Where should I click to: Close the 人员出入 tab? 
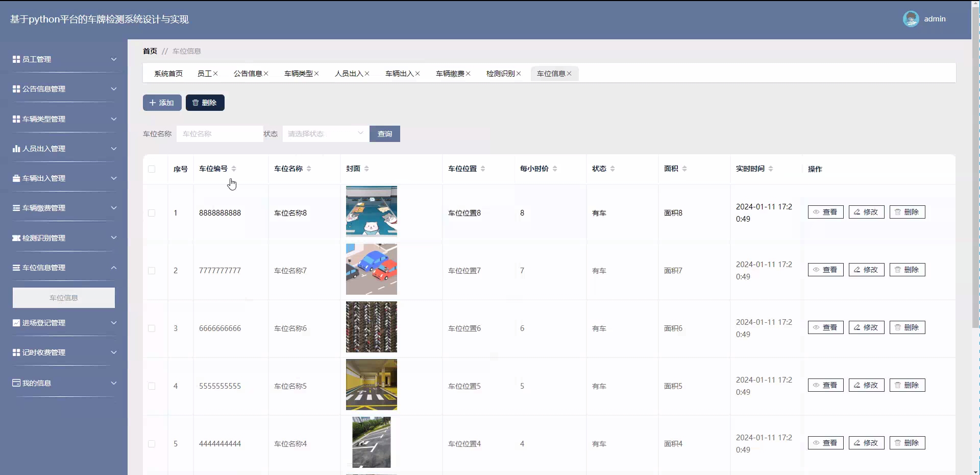pyautogui.click(x=367, y=74)
